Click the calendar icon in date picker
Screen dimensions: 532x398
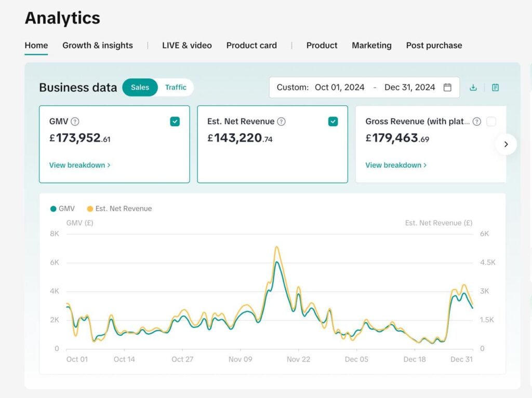coord(447,87)
